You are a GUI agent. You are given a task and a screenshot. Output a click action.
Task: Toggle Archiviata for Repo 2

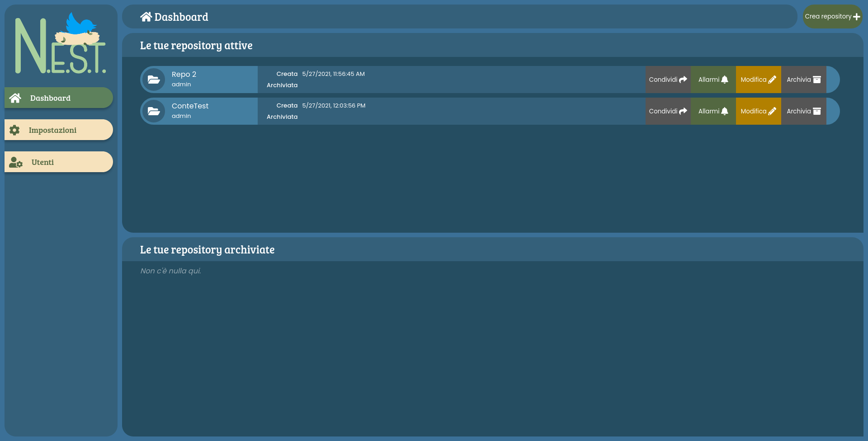coord(282,85)
